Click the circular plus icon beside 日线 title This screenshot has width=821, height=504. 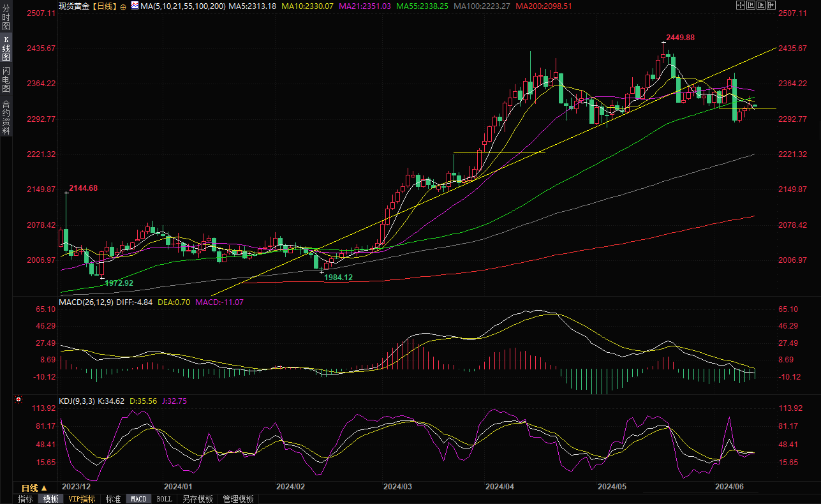click(x=123, y=6)
